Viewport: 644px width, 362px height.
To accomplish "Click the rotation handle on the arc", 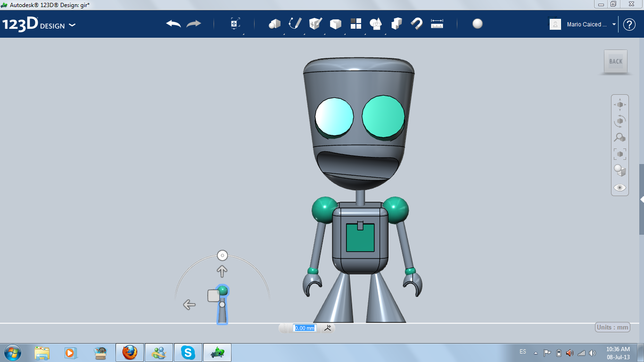I will pyautogui.click(x=223, y=255).
